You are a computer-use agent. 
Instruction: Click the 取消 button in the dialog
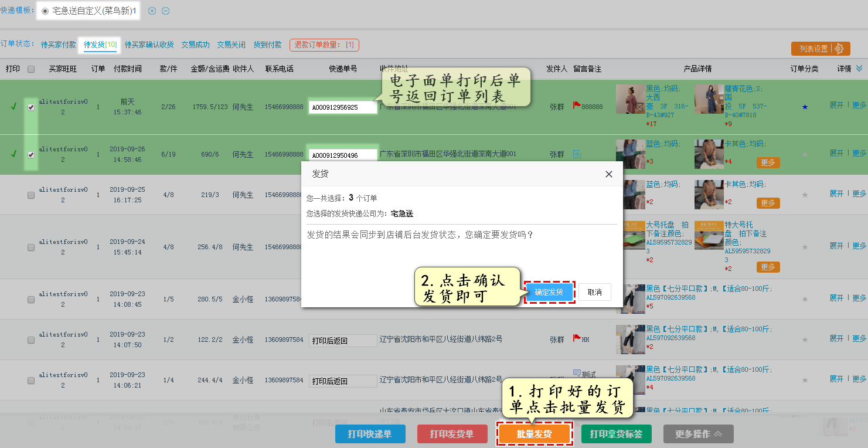(594, 292)
